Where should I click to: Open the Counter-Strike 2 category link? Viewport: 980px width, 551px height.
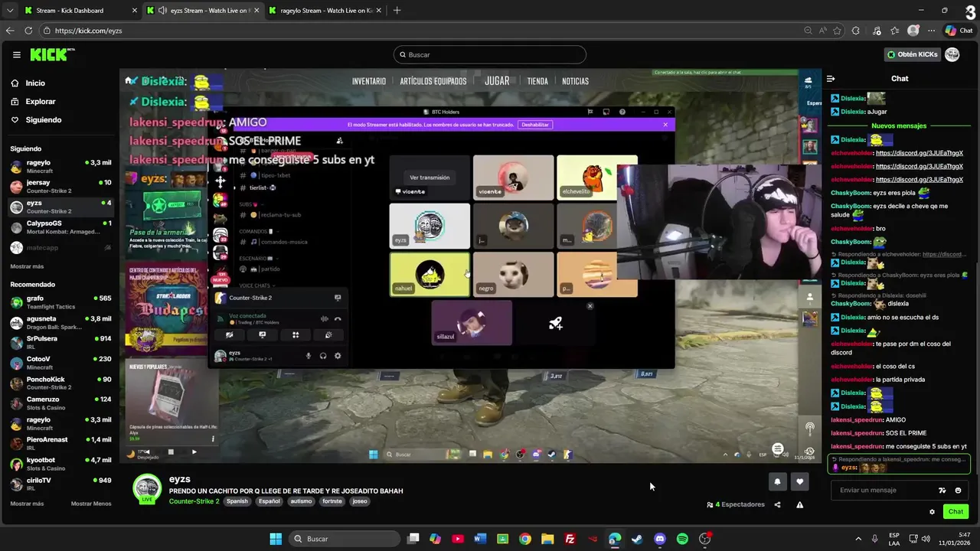click(x=194, y=501)
